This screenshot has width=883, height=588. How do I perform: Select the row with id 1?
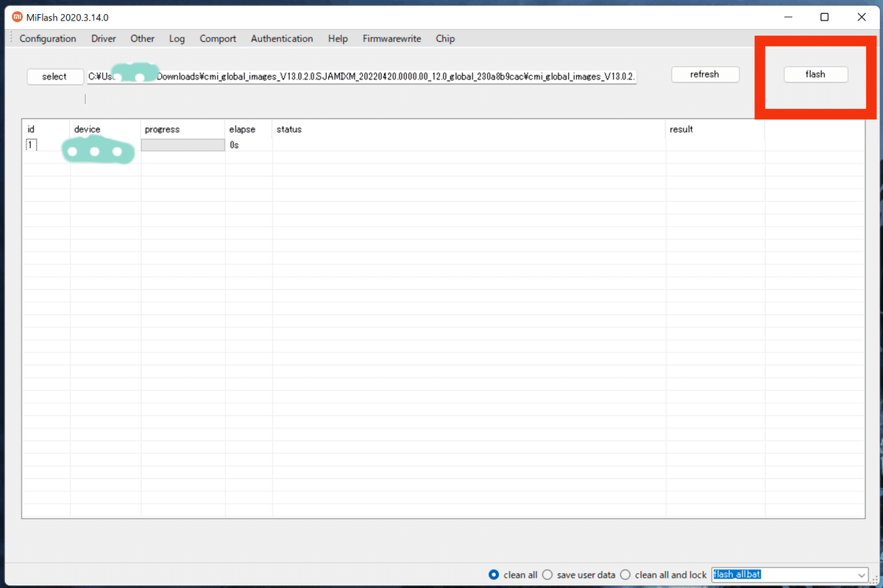pyautogui.click(x=443, y=145)
